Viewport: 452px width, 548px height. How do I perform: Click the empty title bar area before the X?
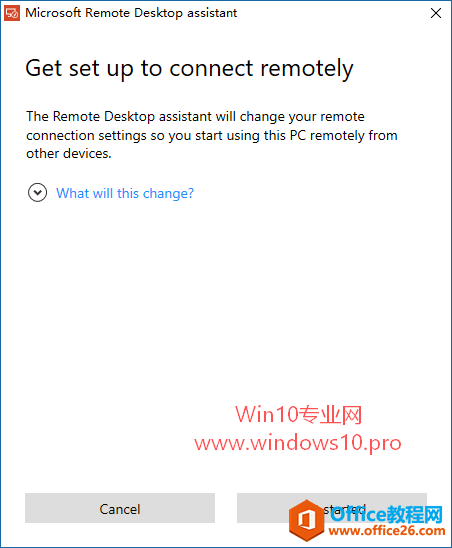click(x=330, y=13)
